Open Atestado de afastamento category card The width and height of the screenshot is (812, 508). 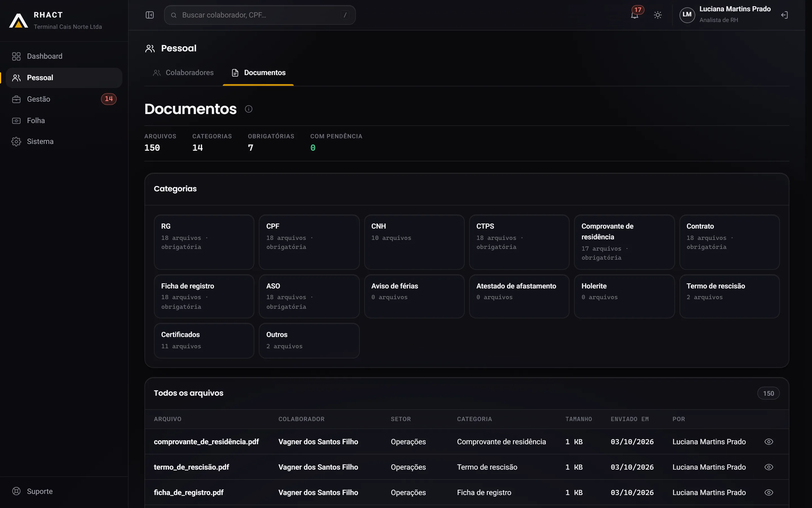[519, 296]
